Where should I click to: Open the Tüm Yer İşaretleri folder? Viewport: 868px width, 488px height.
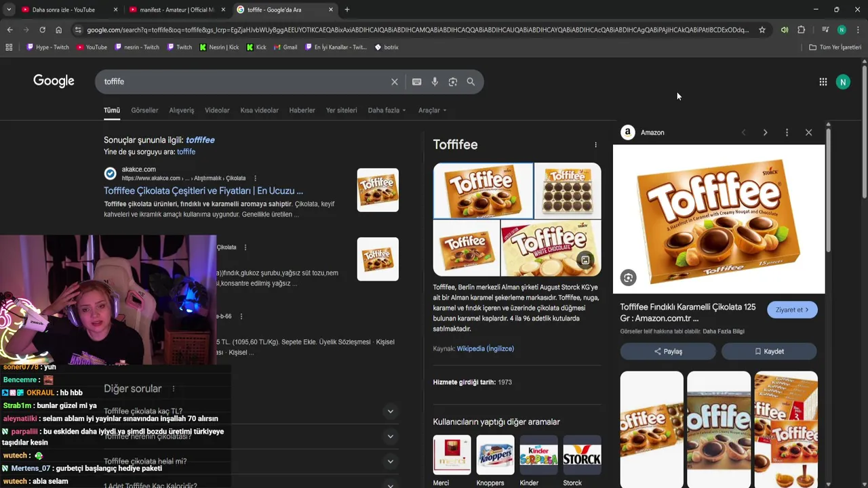click(x=835, y=47)
